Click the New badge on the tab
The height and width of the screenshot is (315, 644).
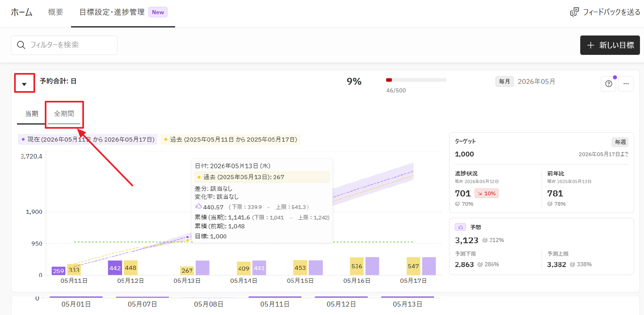[x=158, y=12]
